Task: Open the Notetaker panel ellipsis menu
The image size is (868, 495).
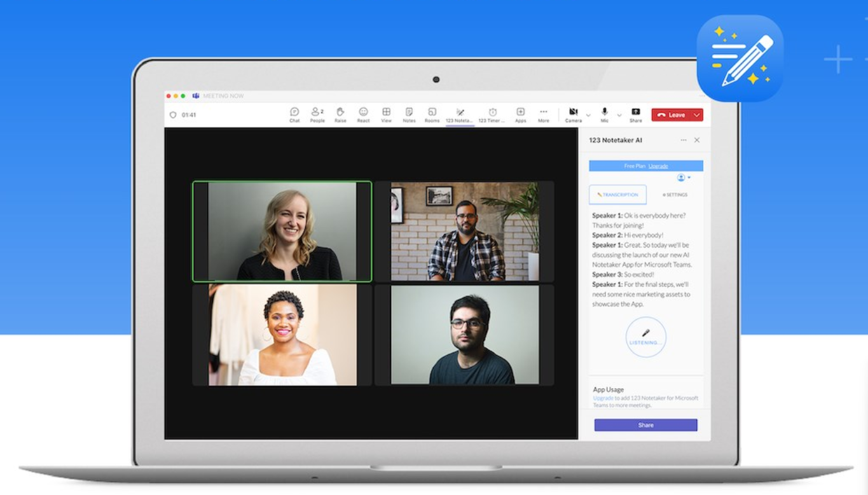Action: (684, 140)
